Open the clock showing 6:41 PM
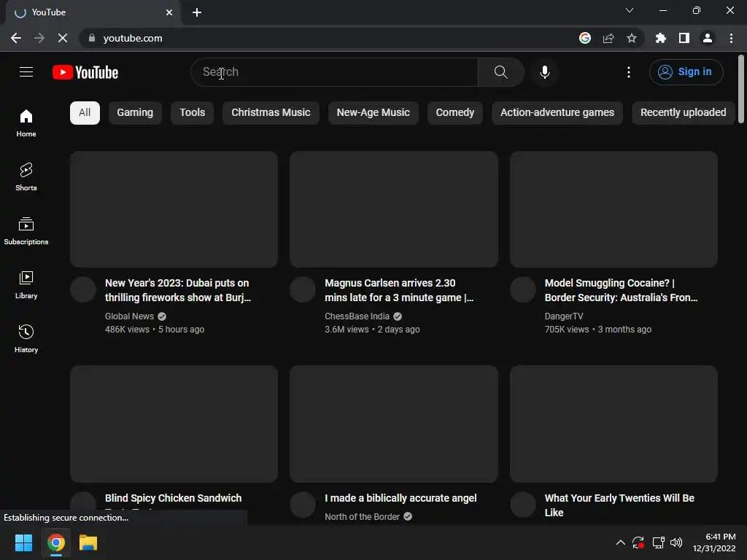This screenshot has height=560, width=747. (714, 542)
